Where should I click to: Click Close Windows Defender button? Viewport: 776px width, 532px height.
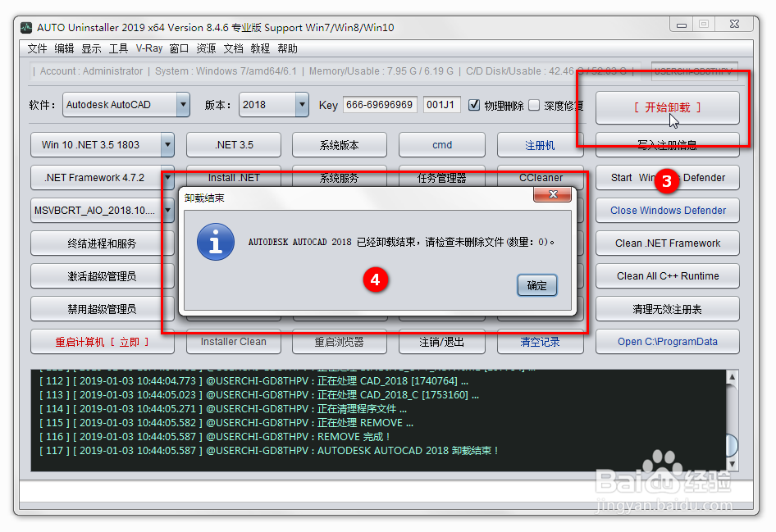point(667,210)
